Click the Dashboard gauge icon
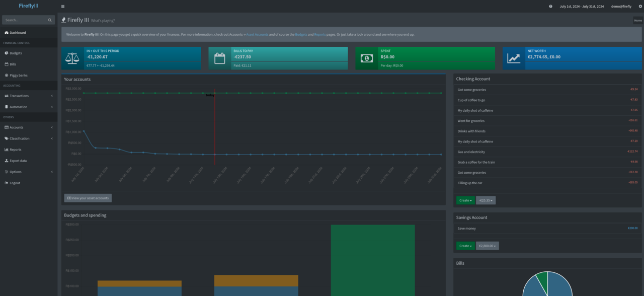 pos(7,33)
